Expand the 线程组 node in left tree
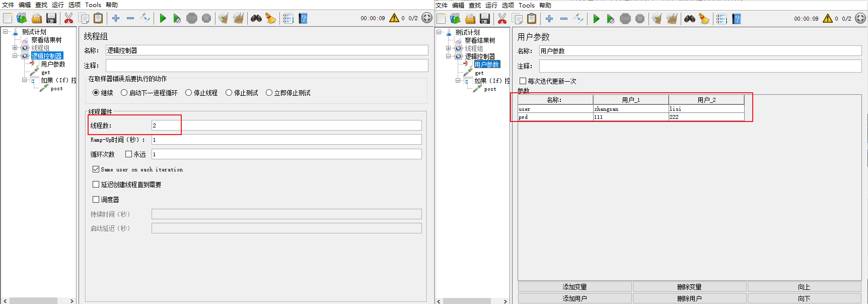Image resolution: width=868 pixels, height=304 pixels. coord(15,48)
